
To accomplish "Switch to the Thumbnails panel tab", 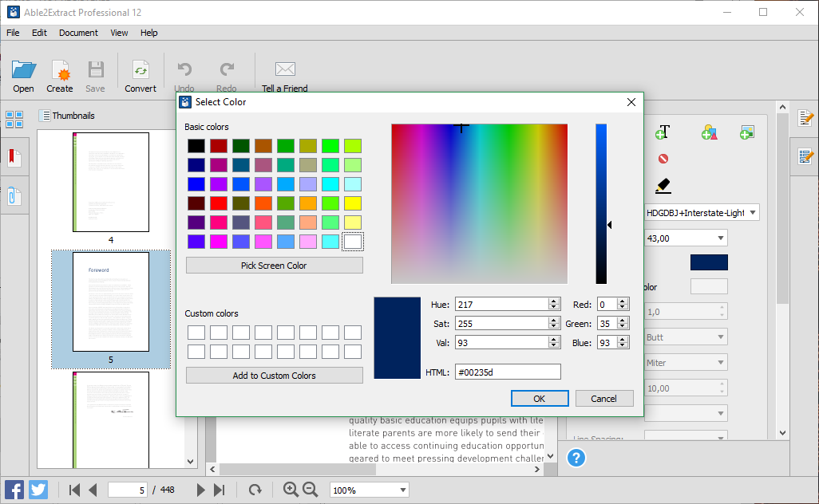I will point(67,116).
